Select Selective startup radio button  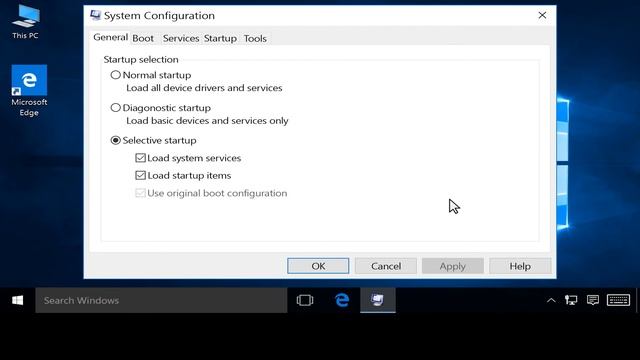pyautogui.click(x=116, y=140)
